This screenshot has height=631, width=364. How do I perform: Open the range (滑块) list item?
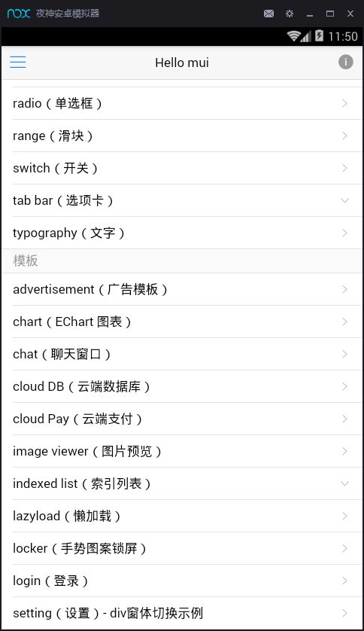pos(182,136)
